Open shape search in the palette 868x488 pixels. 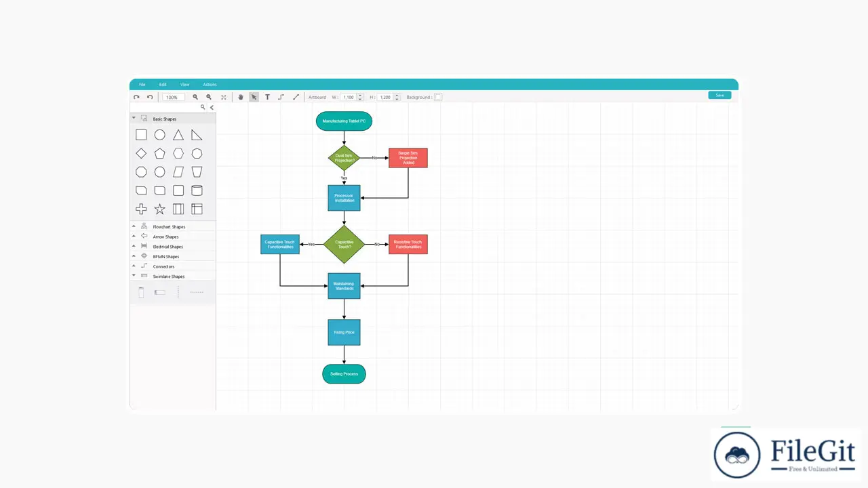202,107
